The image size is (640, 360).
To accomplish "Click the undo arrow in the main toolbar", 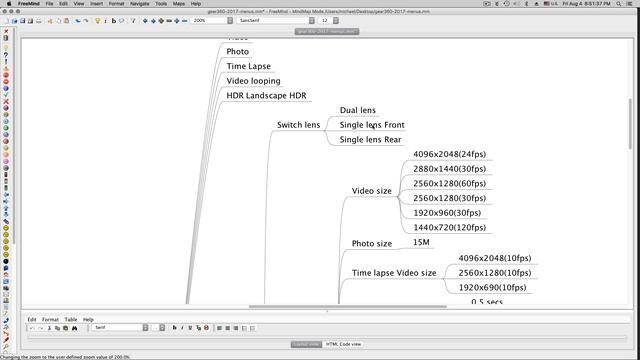I will [78, 20].
